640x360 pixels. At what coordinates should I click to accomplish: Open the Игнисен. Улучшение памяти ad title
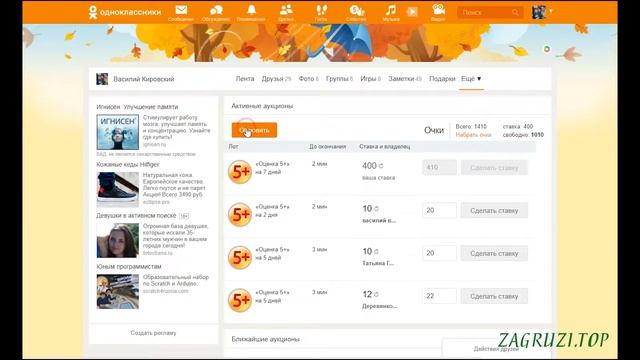pyautogui.click(x=137, y=107)
